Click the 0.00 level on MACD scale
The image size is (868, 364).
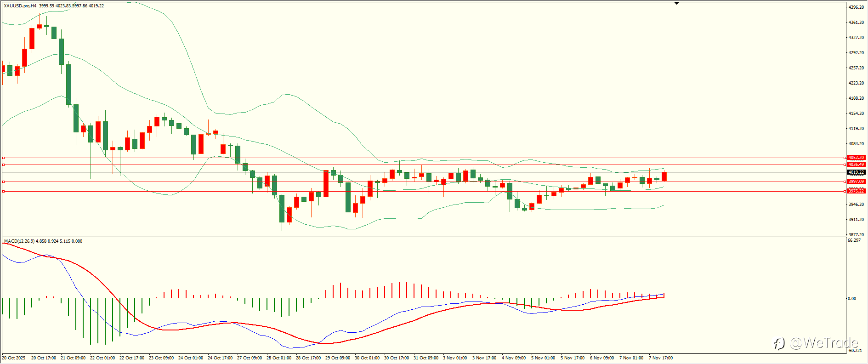[852, 299]
